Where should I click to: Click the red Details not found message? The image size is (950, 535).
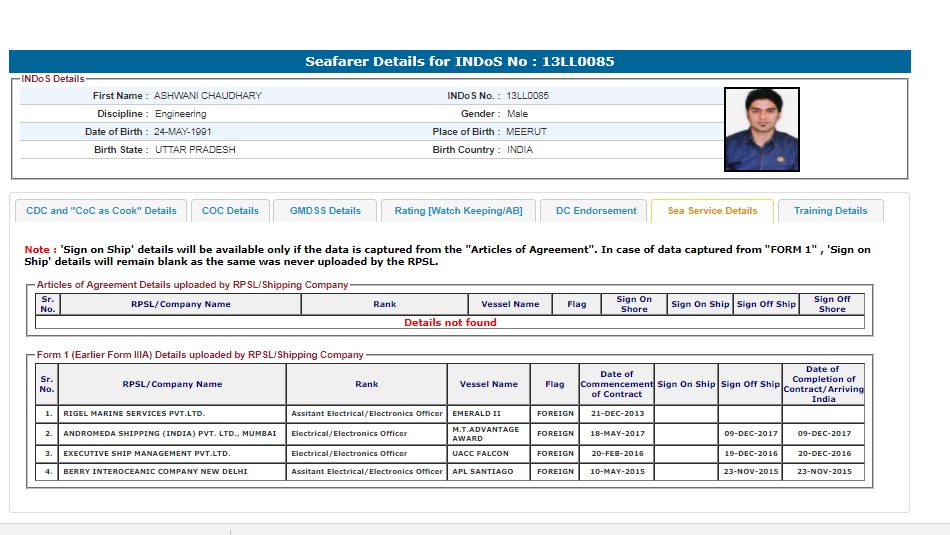pyautogui.click(x=450, y=323)
